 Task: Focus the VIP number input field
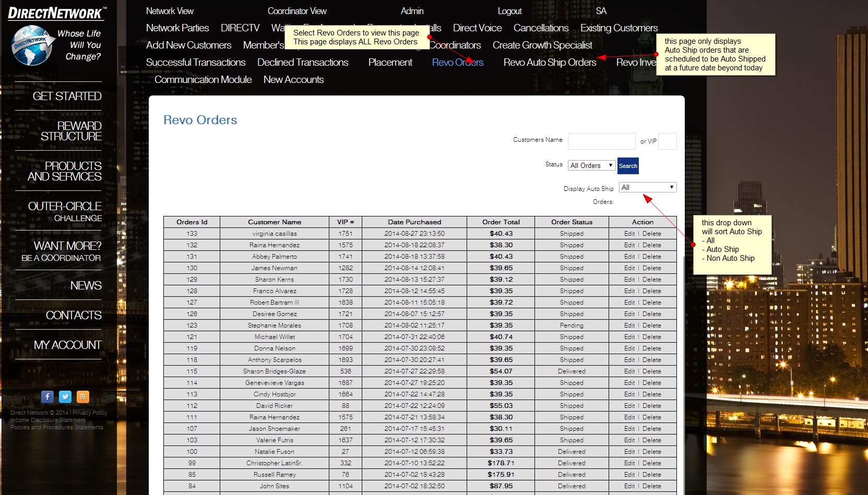(668, 141)
